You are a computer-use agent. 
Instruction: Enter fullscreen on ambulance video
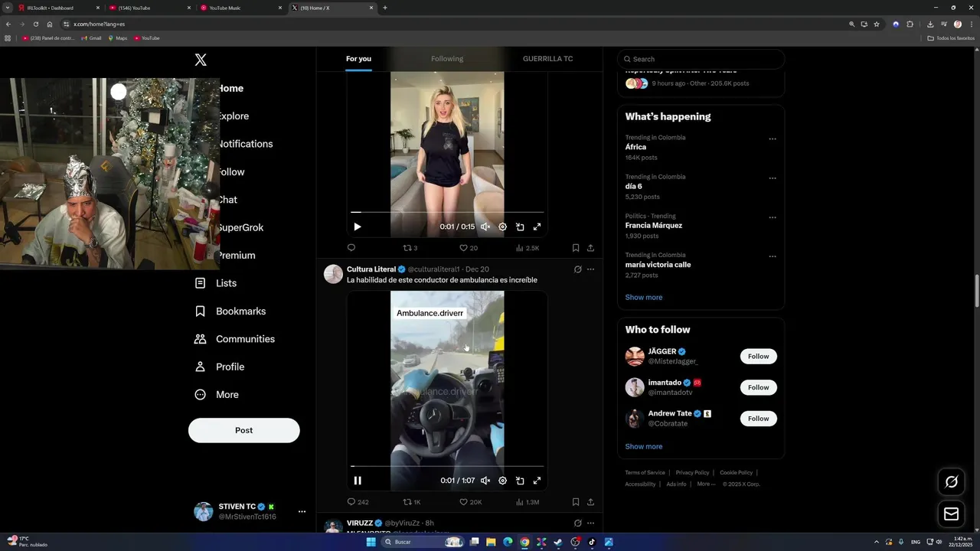537,481
